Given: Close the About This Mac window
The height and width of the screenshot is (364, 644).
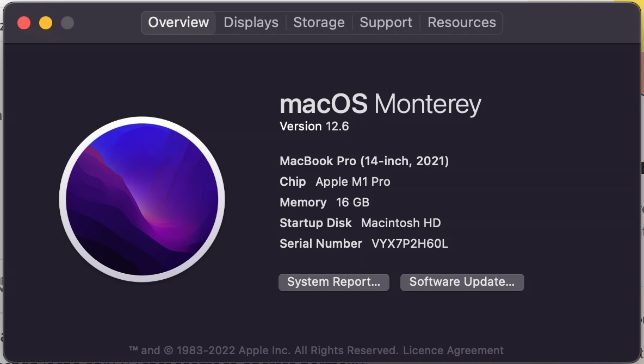Looking at the screenshot, I should tap(24, 23).
